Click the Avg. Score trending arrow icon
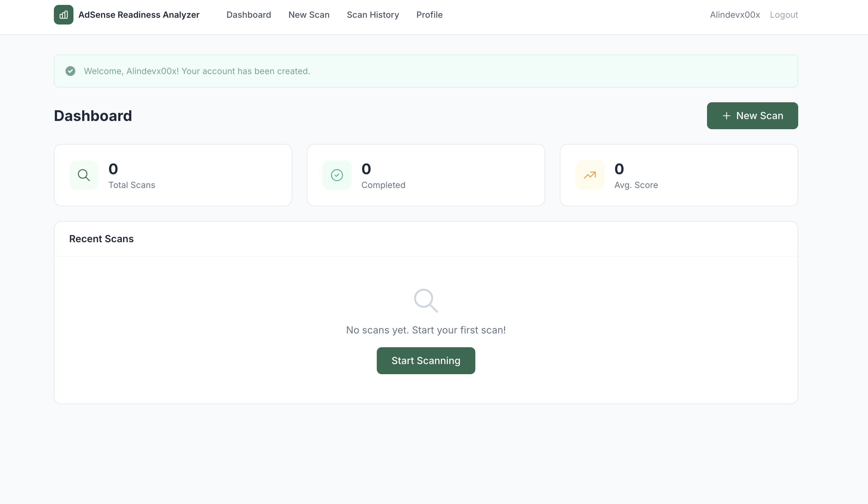Image resolution: width=868 pixels, height=504 pixels. pos(589,175)
